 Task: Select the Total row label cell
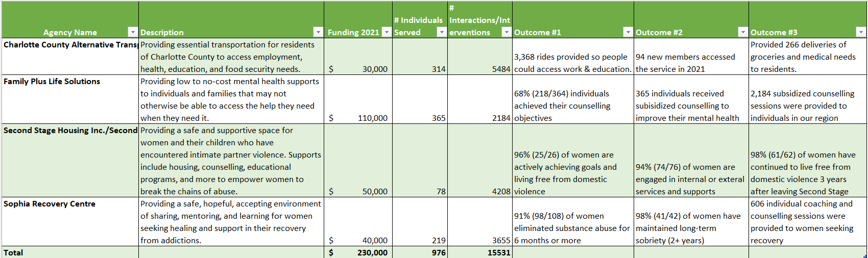70,252
